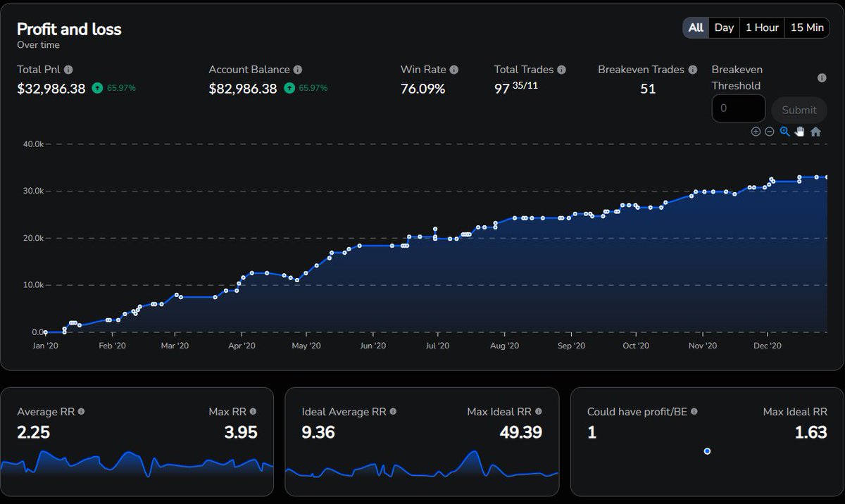Click the Average RR sparkline chart

click(137, 465)
